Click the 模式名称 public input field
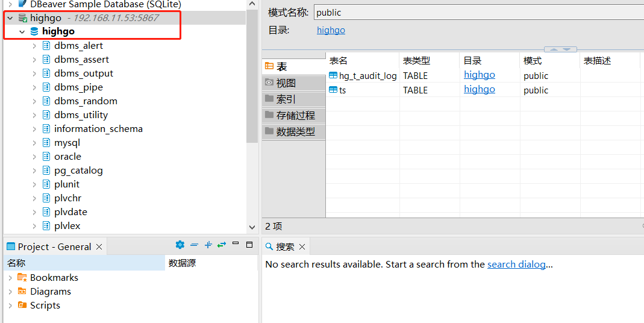644x323 pixels. pyautogui.click(x=478, y=12)
